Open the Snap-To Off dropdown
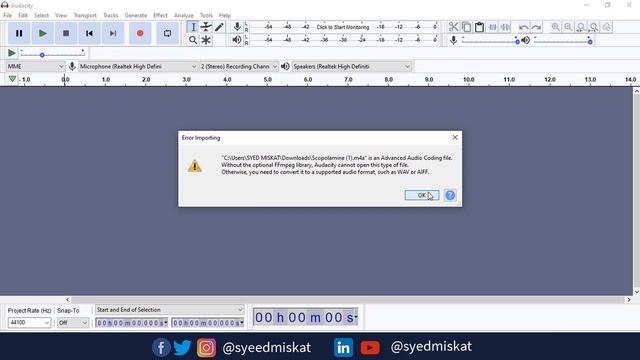The image size is (640, 360). point(72,322)
